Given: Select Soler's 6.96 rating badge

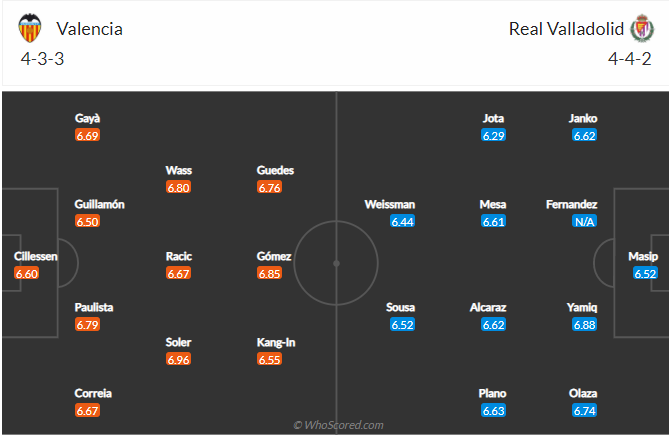Looking at the screenshot, I should click(x=178, y=360).
